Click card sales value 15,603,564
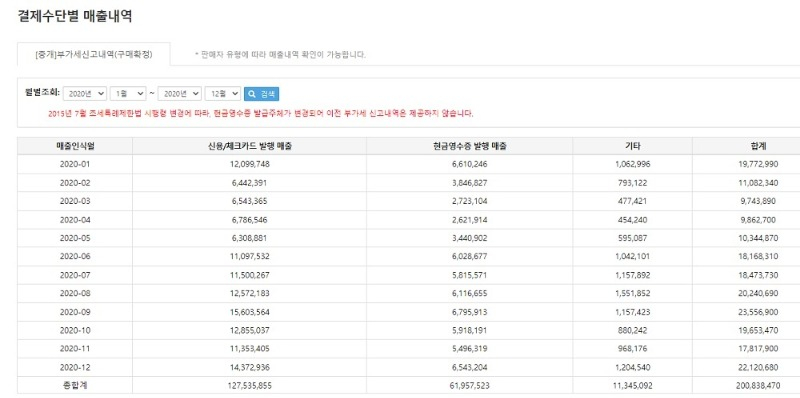This screenshot has width=800, height=398. tap(249, 312)
